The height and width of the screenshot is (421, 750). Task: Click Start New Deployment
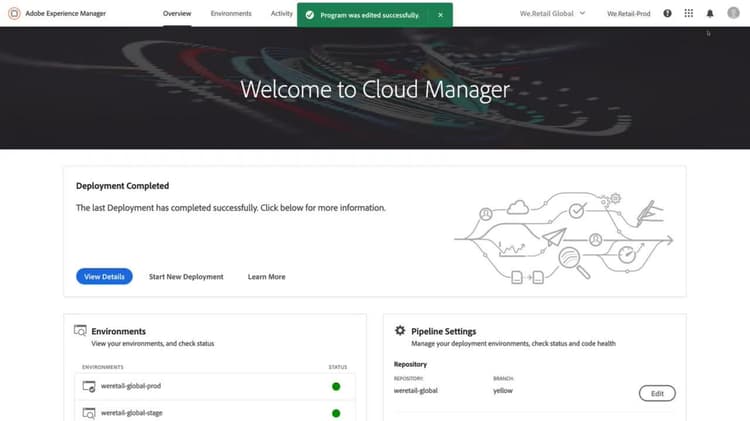(186, 277)
